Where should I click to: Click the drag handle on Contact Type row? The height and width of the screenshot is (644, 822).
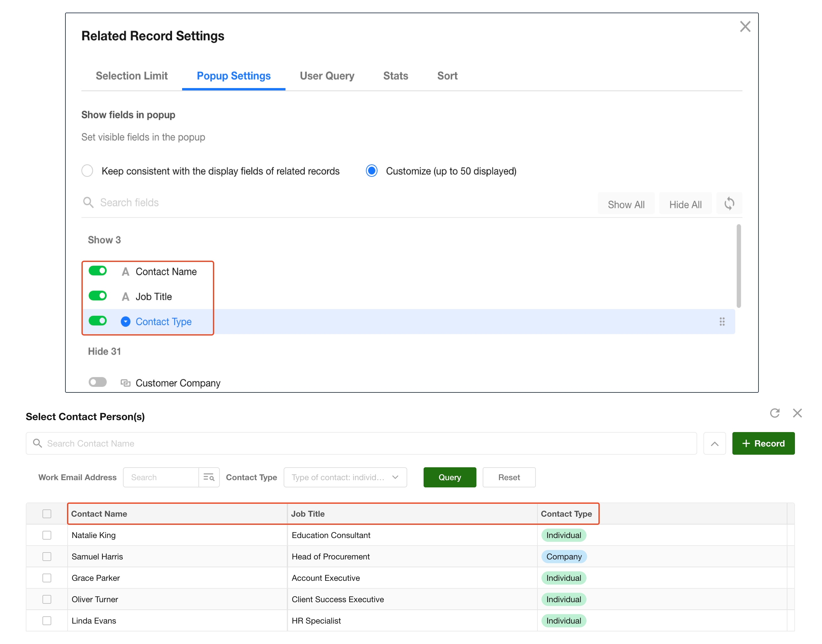[721, 322]
